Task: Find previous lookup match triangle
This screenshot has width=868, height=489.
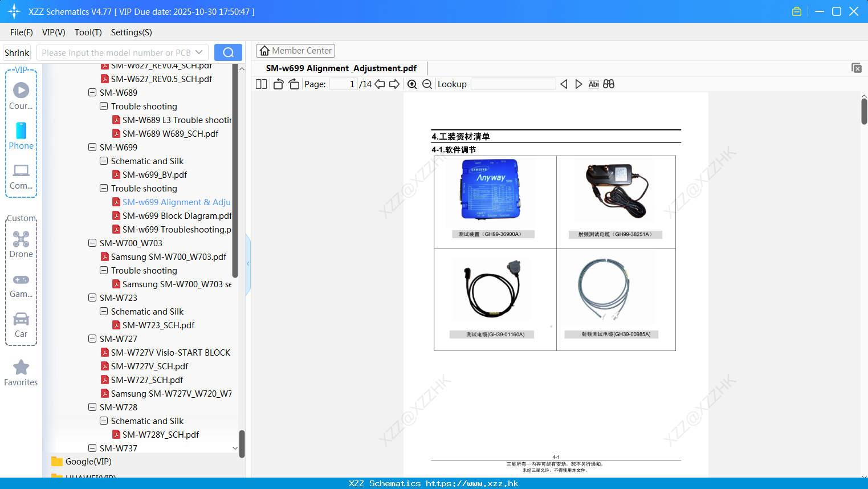Action: point(564,84)
